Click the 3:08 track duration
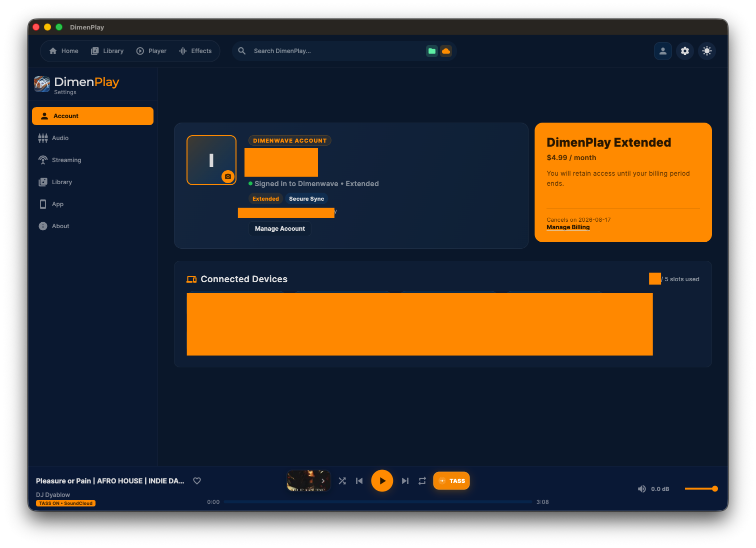This screenshot has width=756, height=548. (542, 502)
